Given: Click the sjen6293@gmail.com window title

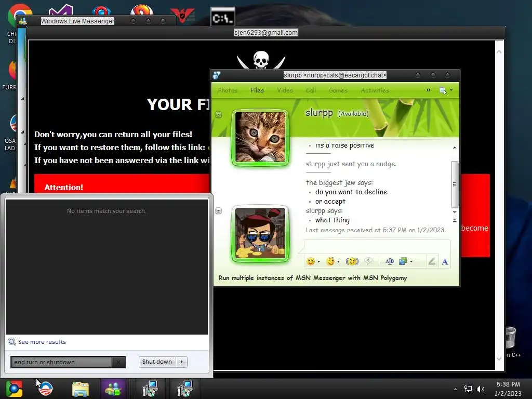Looking at the screenshot, I should click(x=265, y=33).
